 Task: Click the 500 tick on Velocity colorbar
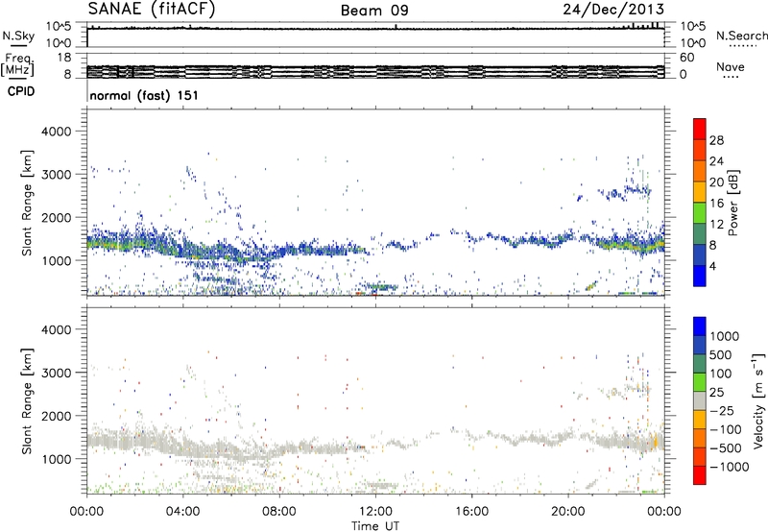point(721,355)
